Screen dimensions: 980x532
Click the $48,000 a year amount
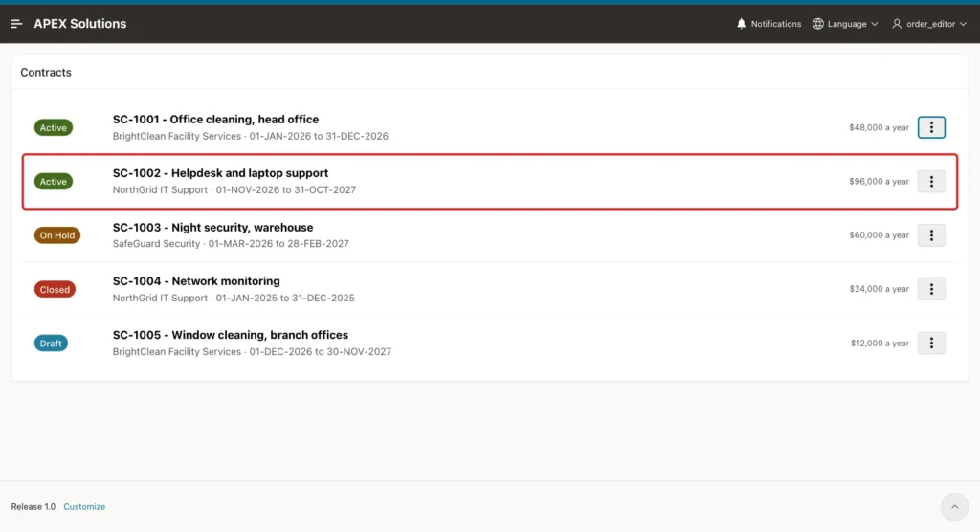[879, 127]
